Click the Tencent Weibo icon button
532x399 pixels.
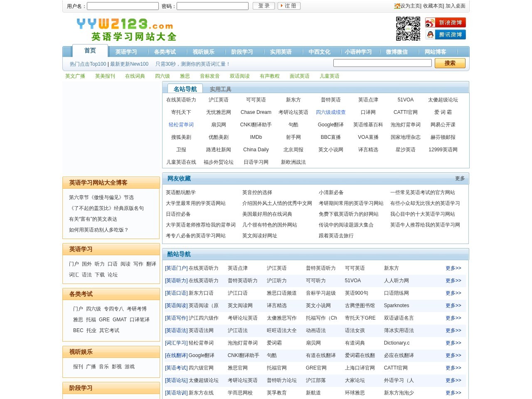coord(445,34)
